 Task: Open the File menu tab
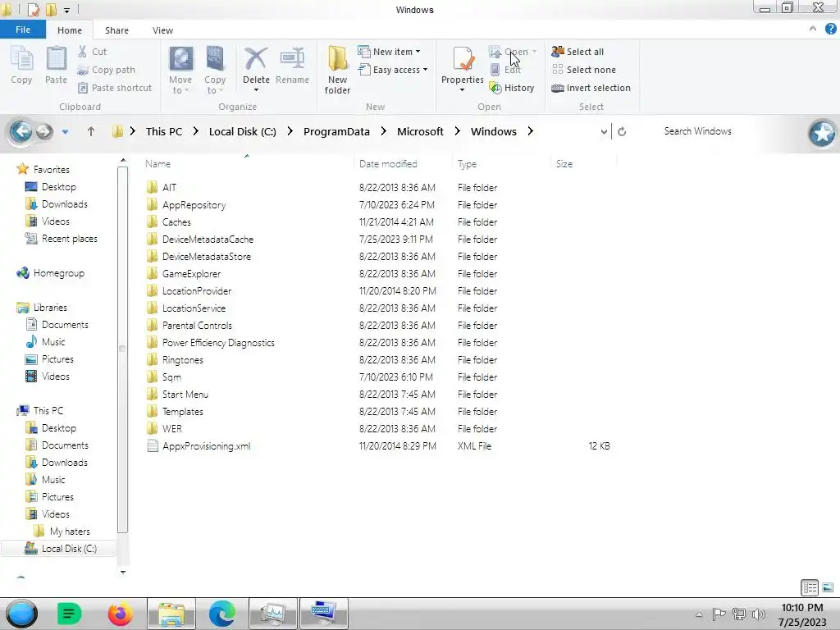[22, 30]
